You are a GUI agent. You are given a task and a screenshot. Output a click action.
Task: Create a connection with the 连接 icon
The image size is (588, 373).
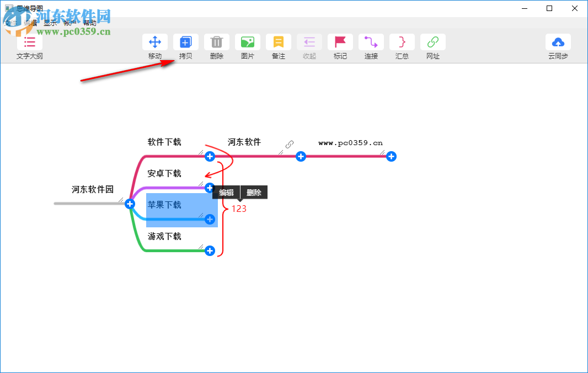(371, 42)
